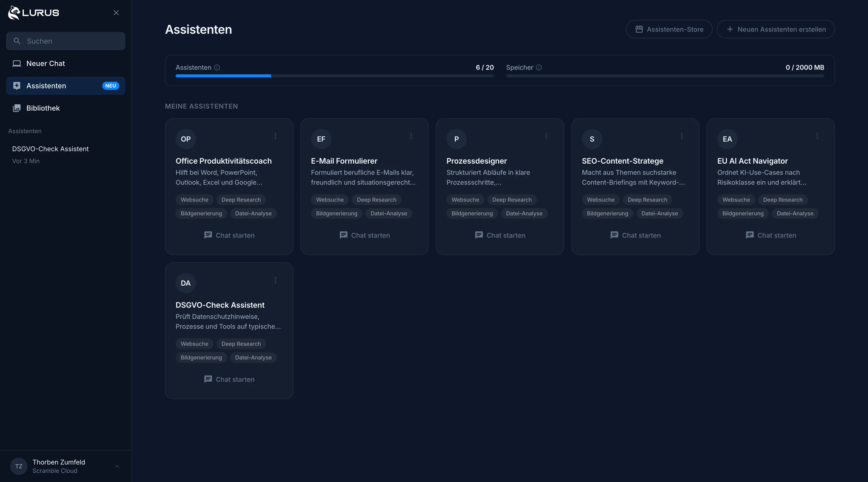Show info for Assistenten quota
Viewport: 868px width, 482px height.
pos(217,67)
